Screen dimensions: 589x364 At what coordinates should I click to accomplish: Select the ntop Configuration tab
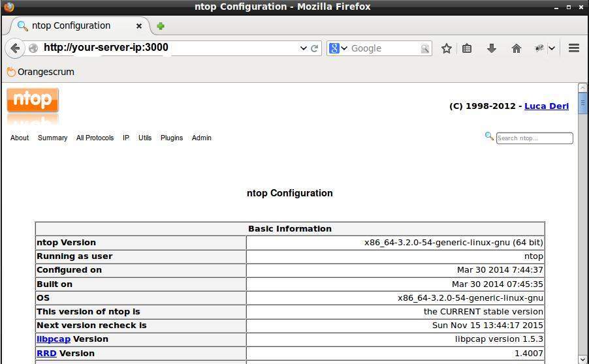pyautogui.click(x=77, y=26)
